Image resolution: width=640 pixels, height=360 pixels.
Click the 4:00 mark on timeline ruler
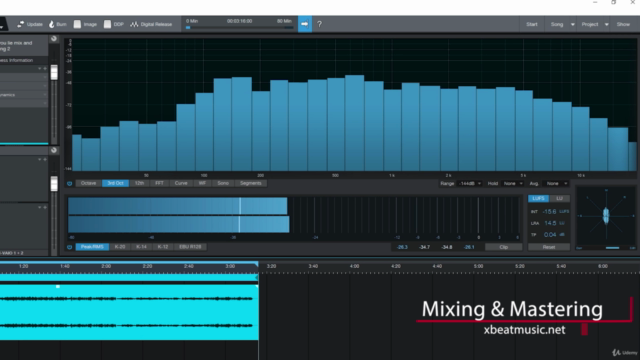click(x=354, y=266)
